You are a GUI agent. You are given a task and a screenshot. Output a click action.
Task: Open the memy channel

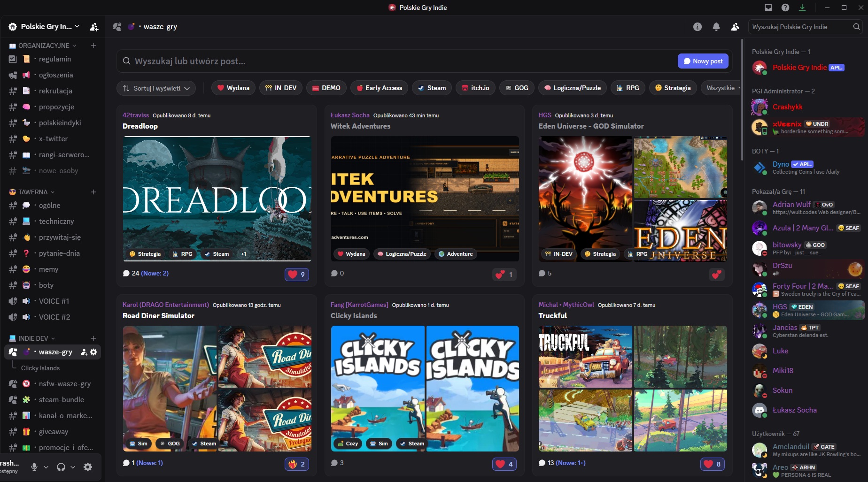(53, 269)
